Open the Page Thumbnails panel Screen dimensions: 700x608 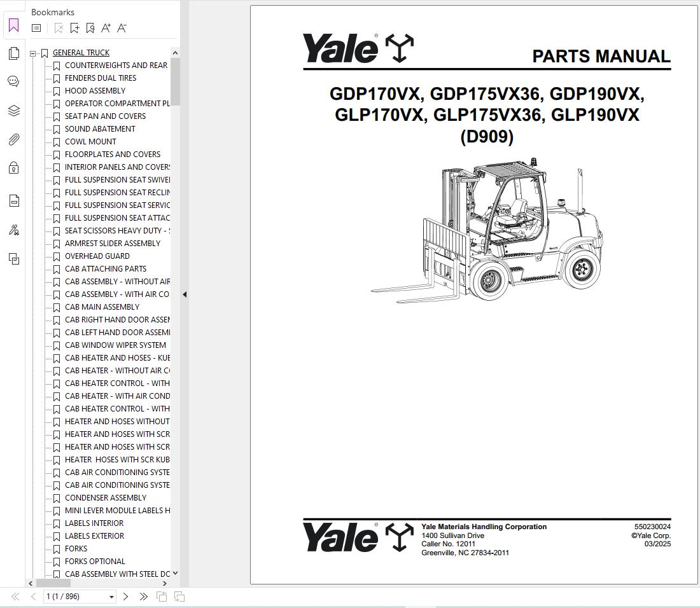coord(13,53)
